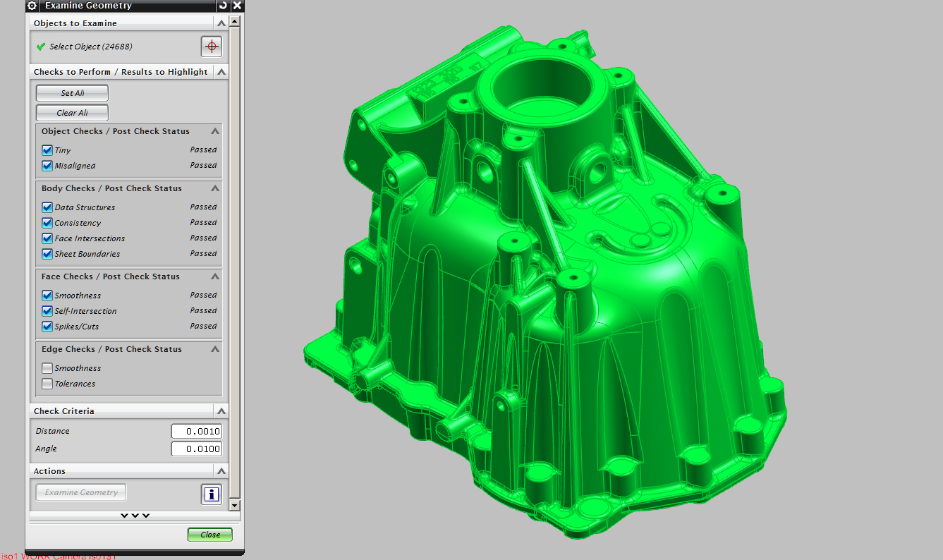Screen dimensions: 943x560
Task: Click the dialog scrollbar down arrow
Action: point(235,505)
